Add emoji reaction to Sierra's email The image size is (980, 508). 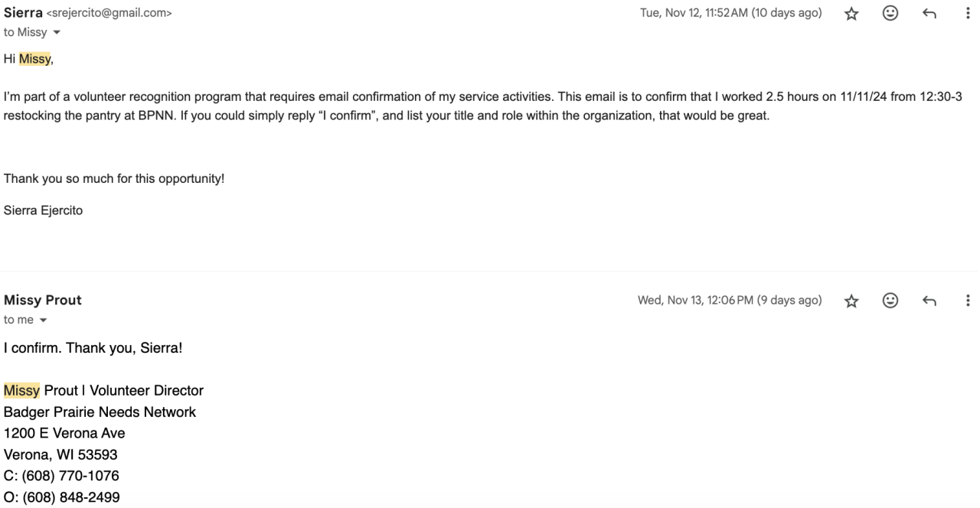click(x=890, y=14)
